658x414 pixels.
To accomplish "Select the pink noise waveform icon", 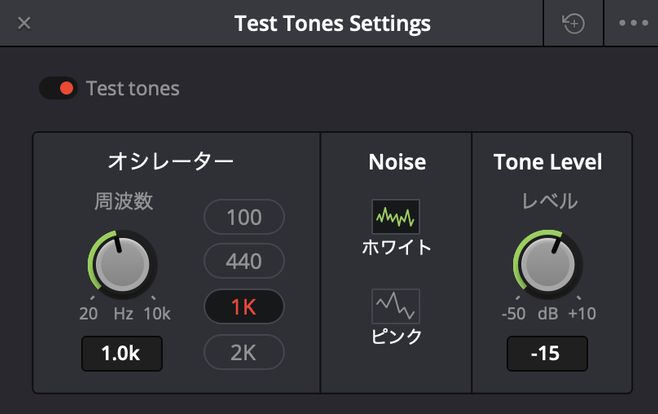I will point(395,306).
